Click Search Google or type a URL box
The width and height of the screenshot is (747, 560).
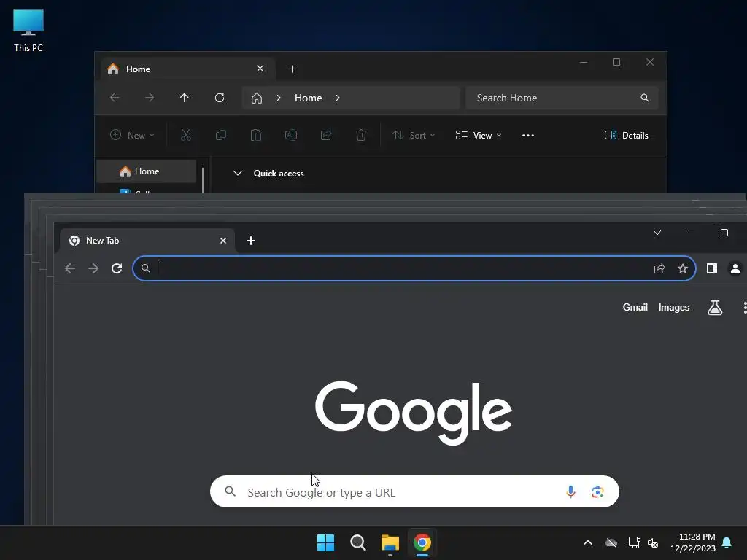pyautogui.click(x=414, y=491)
